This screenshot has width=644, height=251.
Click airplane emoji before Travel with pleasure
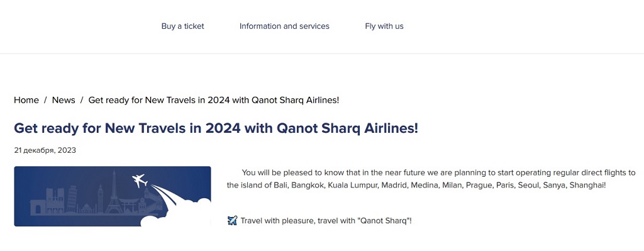[232, 221]
